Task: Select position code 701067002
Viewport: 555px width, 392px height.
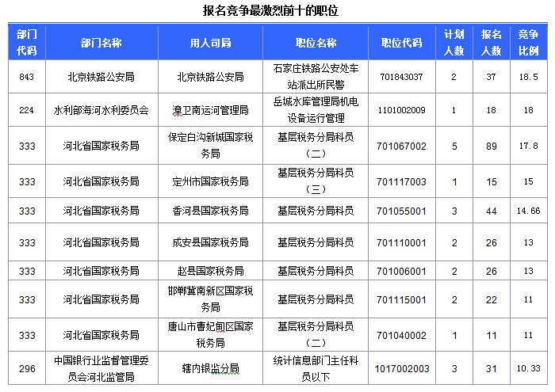Action: point(401,146)
